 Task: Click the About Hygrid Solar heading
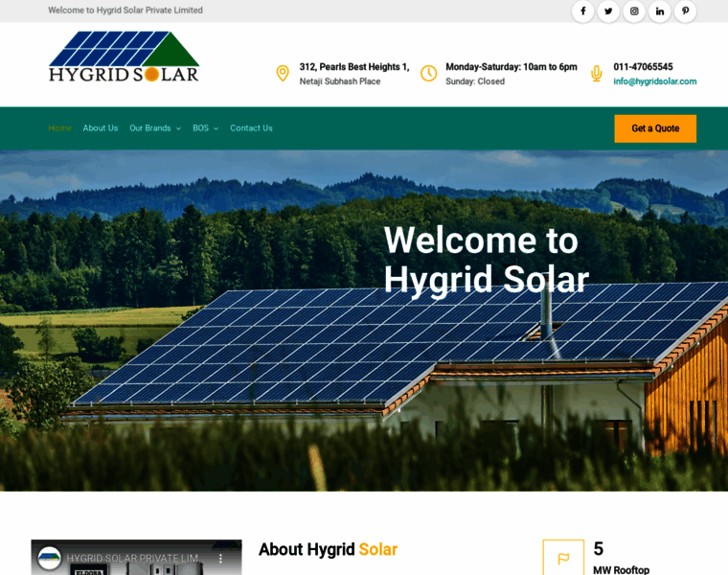tap(328, 549)
